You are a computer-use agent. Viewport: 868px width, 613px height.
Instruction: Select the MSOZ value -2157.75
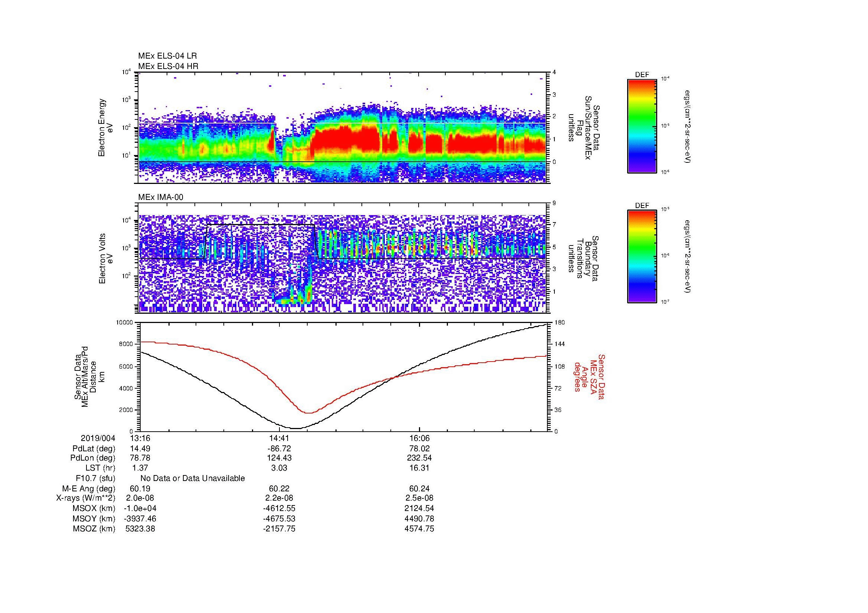coord(279,529)
